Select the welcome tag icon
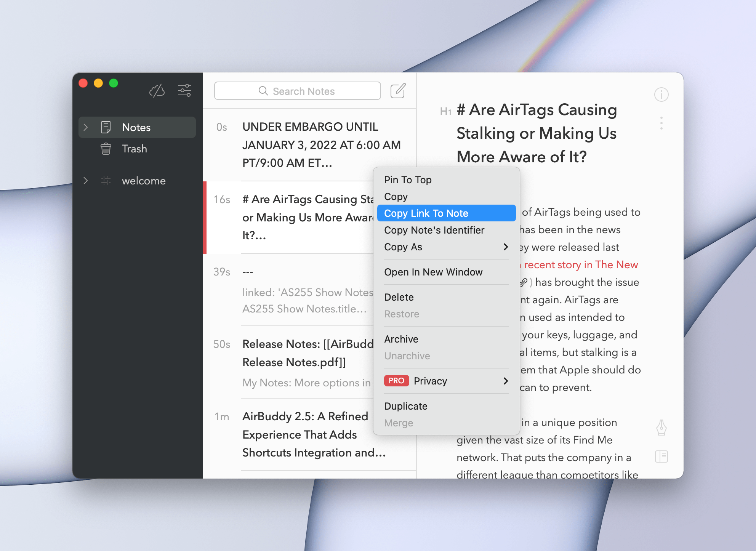 106,181
